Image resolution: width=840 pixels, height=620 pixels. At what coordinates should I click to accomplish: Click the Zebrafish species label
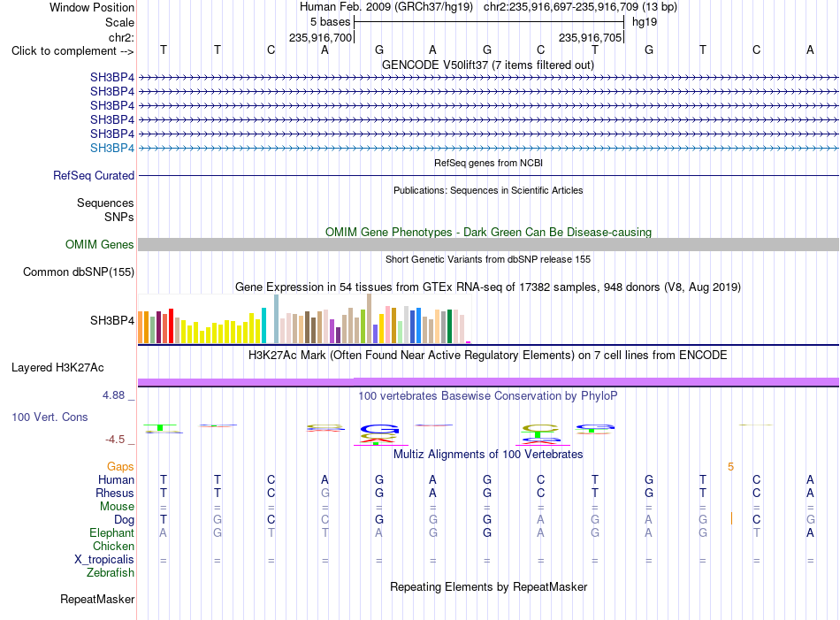(111, 572)
